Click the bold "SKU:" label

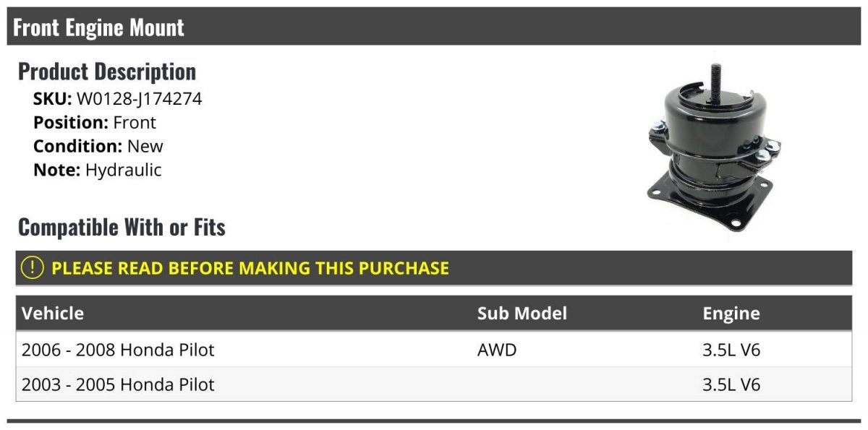(53, 99)
